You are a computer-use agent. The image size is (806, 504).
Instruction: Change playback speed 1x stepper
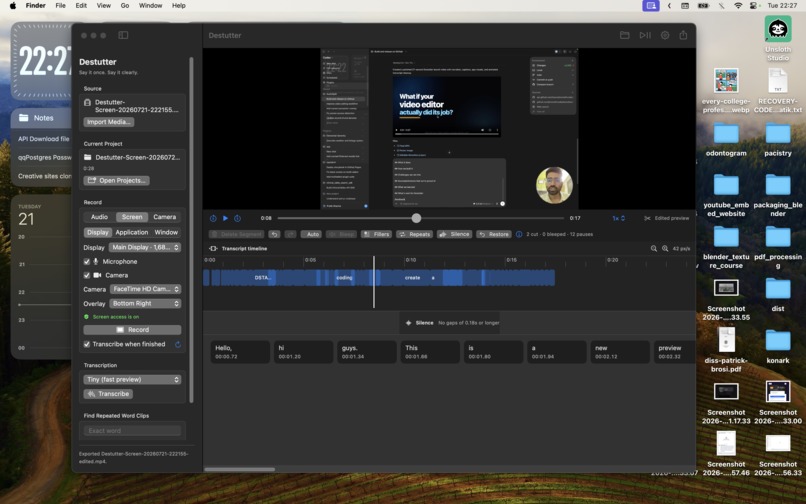[618, 218]
